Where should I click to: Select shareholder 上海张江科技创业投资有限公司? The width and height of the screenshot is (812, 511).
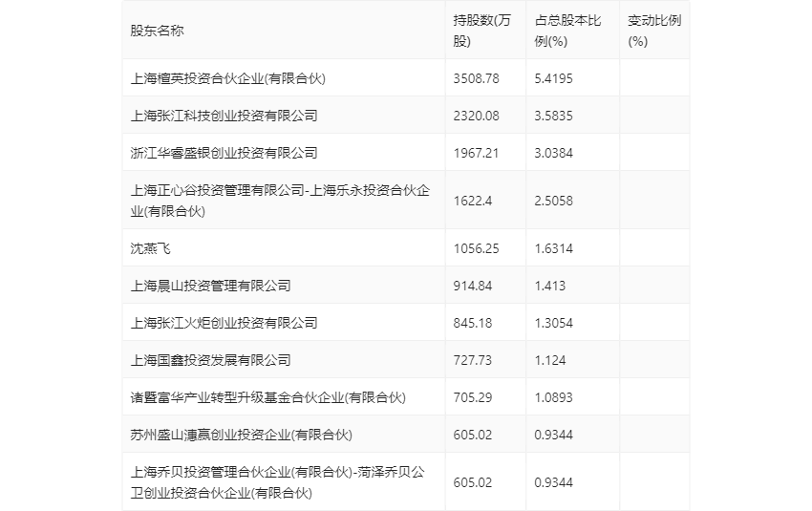(224, 116)
